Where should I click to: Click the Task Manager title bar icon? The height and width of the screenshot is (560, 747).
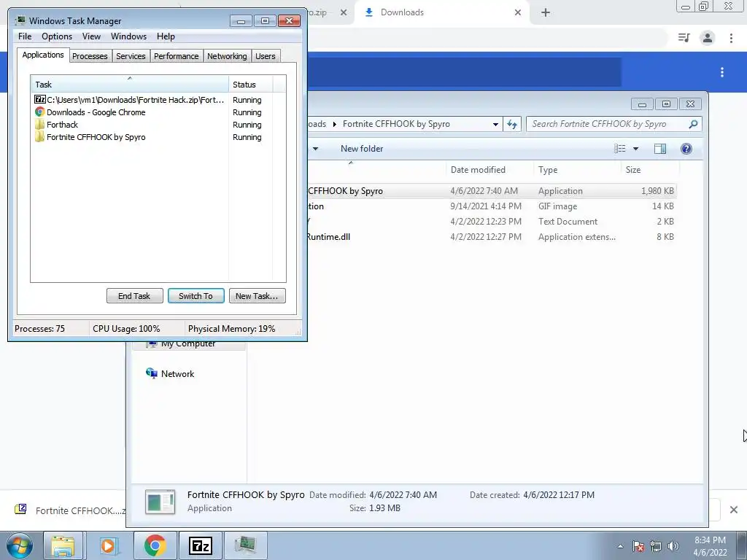pos(20,20)
